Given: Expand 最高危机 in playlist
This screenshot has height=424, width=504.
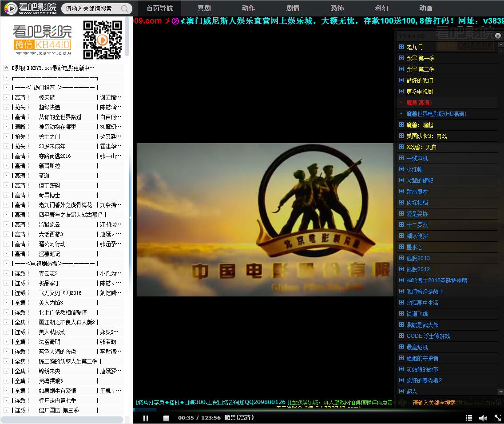Looking at the screenshot, I should coord(401,347).
